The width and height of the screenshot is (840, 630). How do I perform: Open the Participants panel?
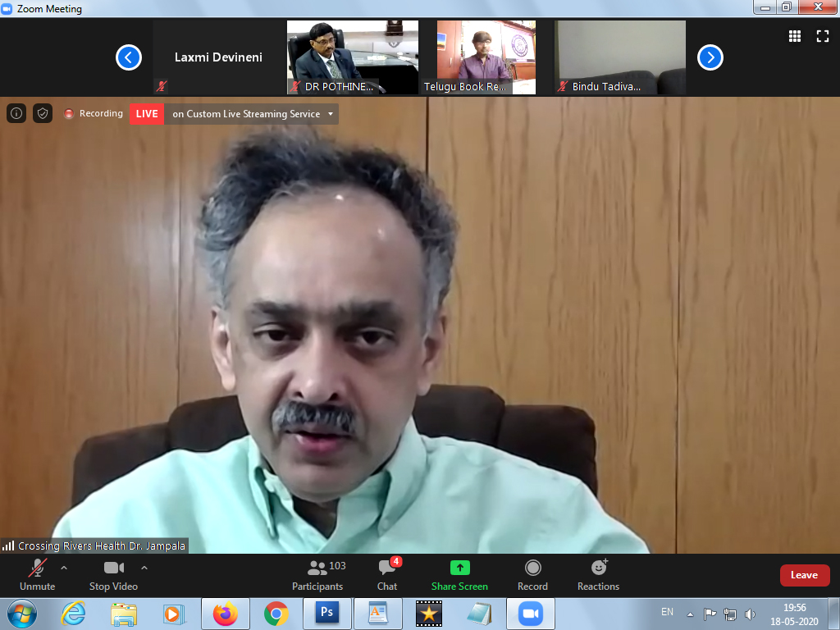point(317,574)
